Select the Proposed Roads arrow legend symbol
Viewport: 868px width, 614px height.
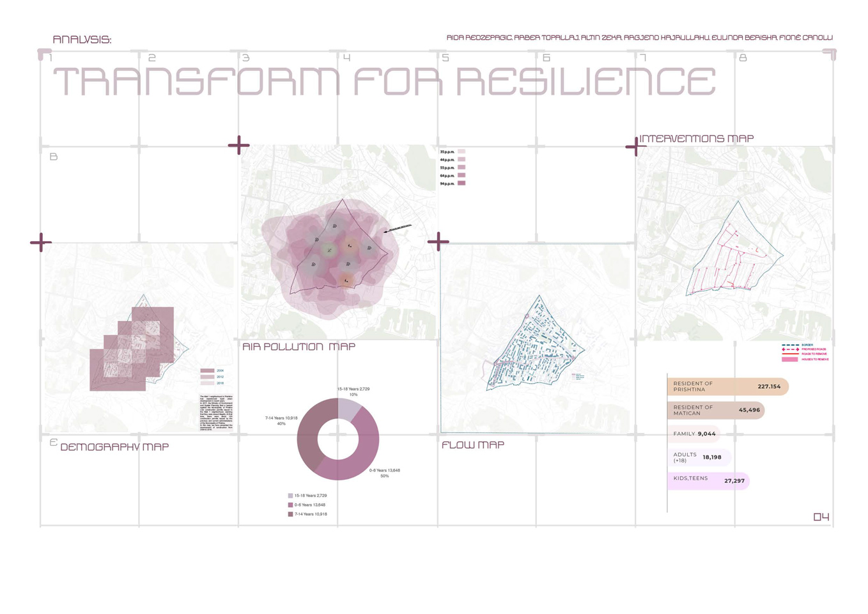(790, 350)
